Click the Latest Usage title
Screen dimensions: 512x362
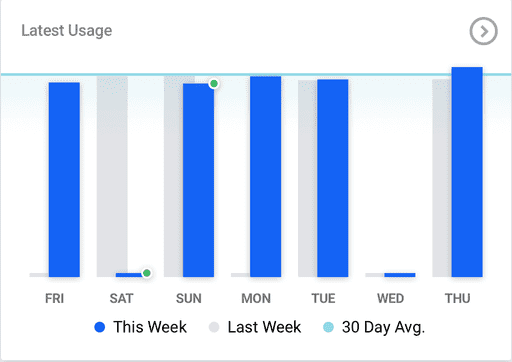[x=67, y=31]
